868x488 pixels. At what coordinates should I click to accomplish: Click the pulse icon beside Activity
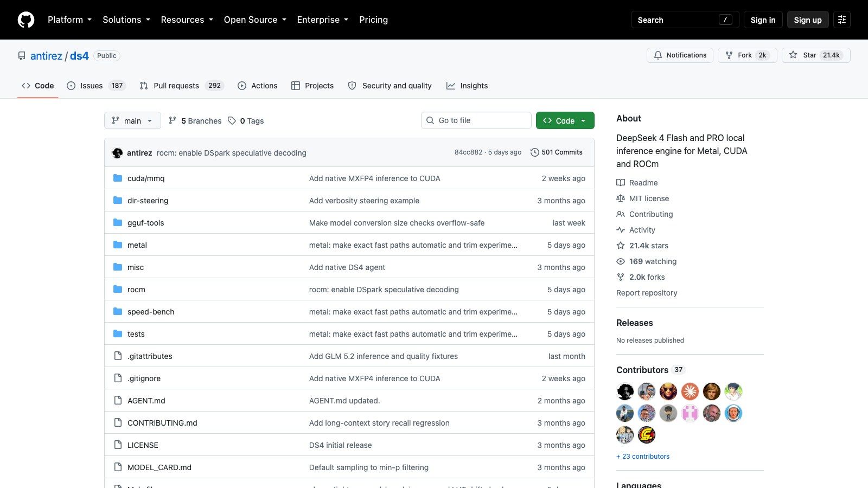pos(621,230)
